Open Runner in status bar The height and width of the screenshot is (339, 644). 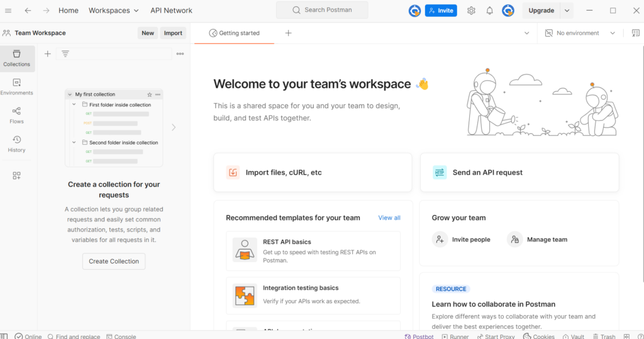point(455,336)
